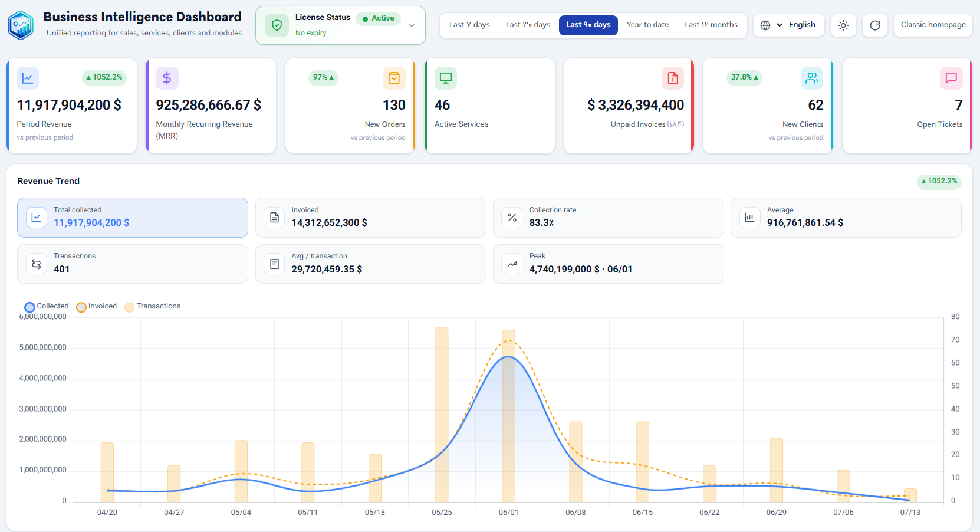The height and width of the screenshot is (532, 980).
Task: Select the Last 7 days range
Action: [469, 25]
